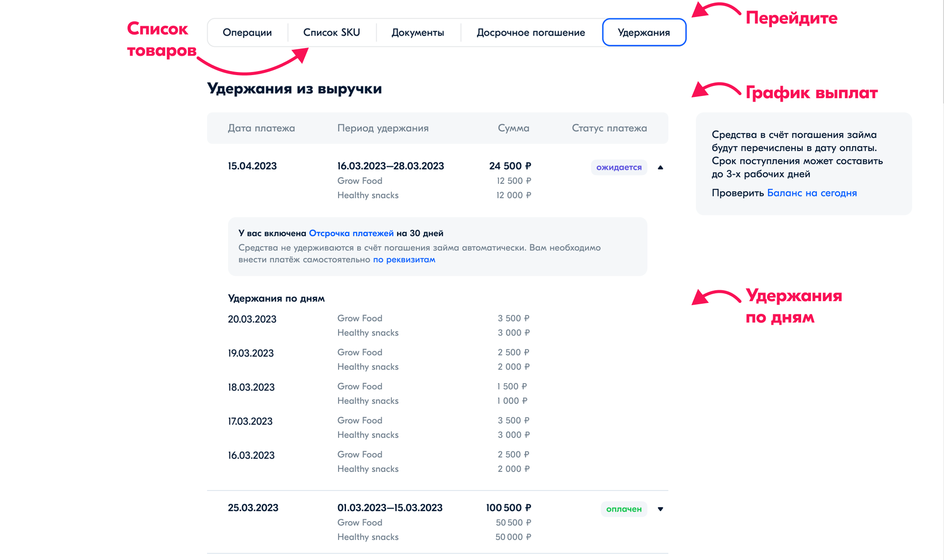Click the 1 500 ₽ amount for 18.03.2023
944x560 pixels.
click(x=512, y=386)
